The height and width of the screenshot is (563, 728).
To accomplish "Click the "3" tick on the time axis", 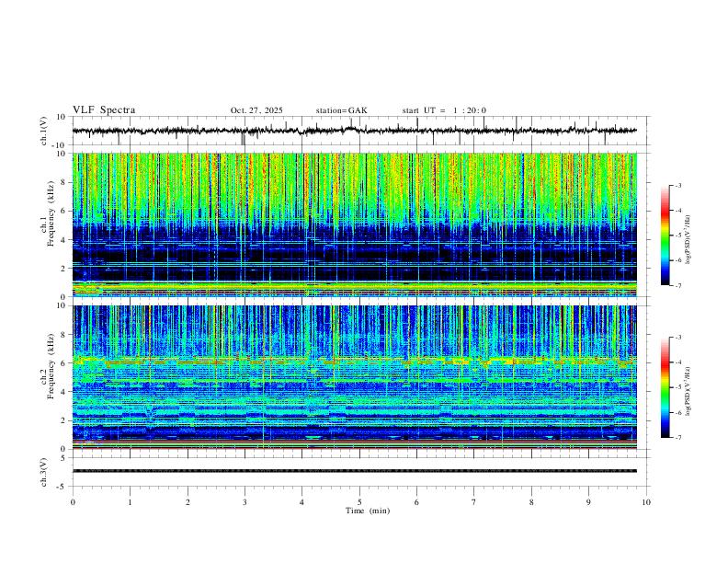I will (245, 502).
